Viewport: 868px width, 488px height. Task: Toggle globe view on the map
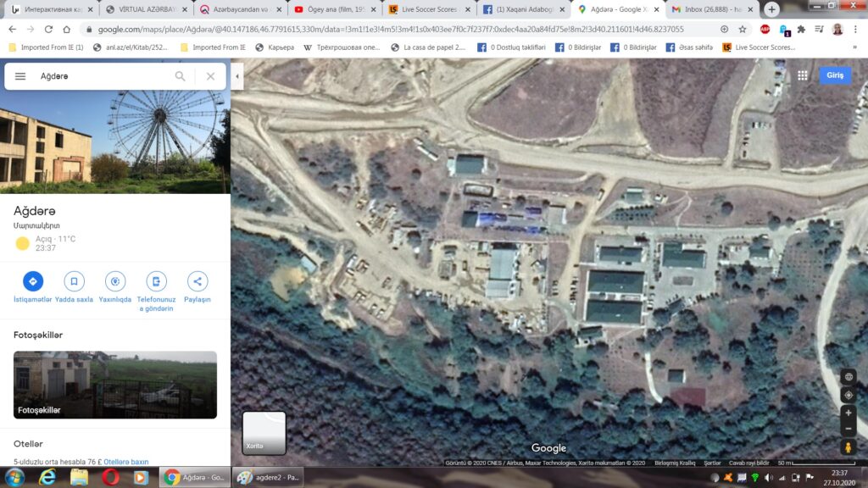point(848,377)
